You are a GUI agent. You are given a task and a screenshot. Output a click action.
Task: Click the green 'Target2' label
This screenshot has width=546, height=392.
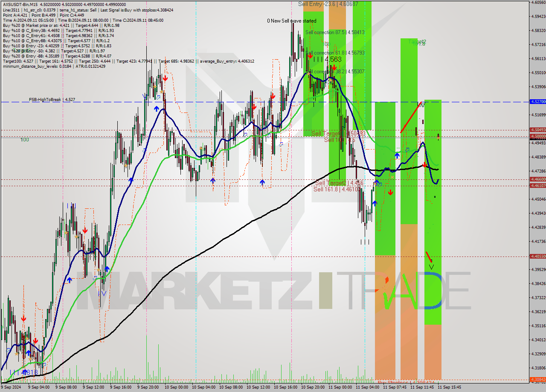[x=417, y=42]
